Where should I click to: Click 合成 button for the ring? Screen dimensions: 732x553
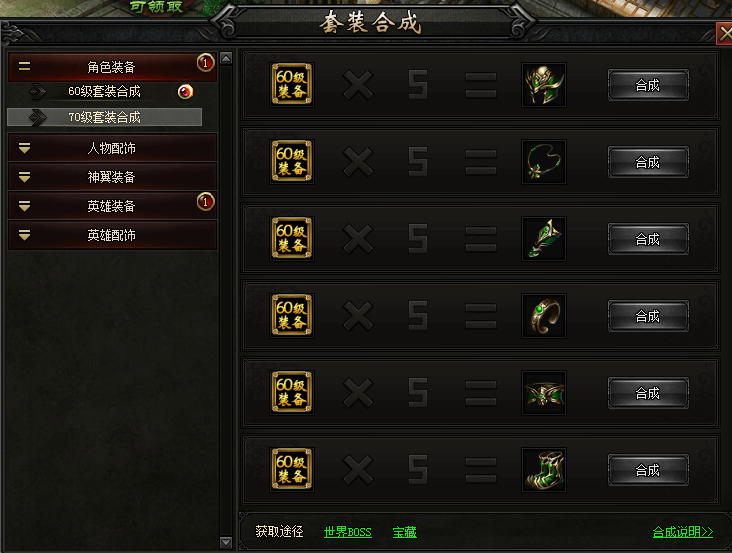(x=648, y=316)
